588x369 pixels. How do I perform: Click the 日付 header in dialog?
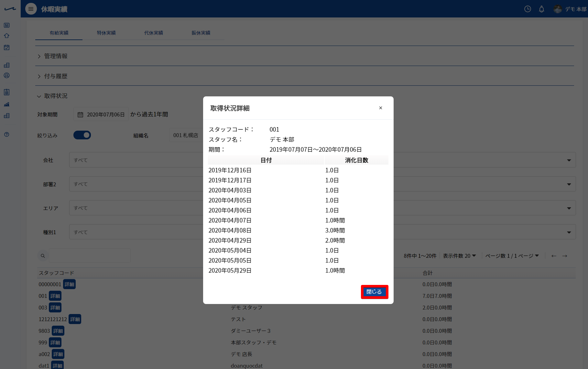coord(266,160)
